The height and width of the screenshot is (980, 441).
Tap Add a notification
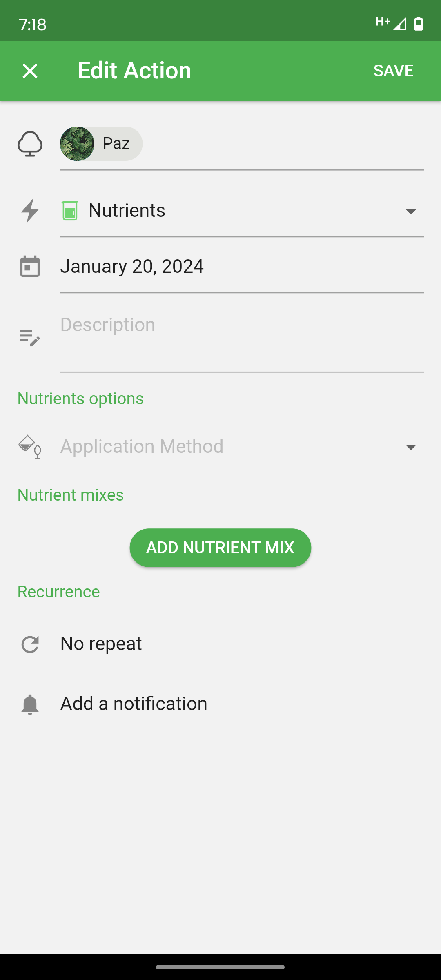[x=134, y=704]
